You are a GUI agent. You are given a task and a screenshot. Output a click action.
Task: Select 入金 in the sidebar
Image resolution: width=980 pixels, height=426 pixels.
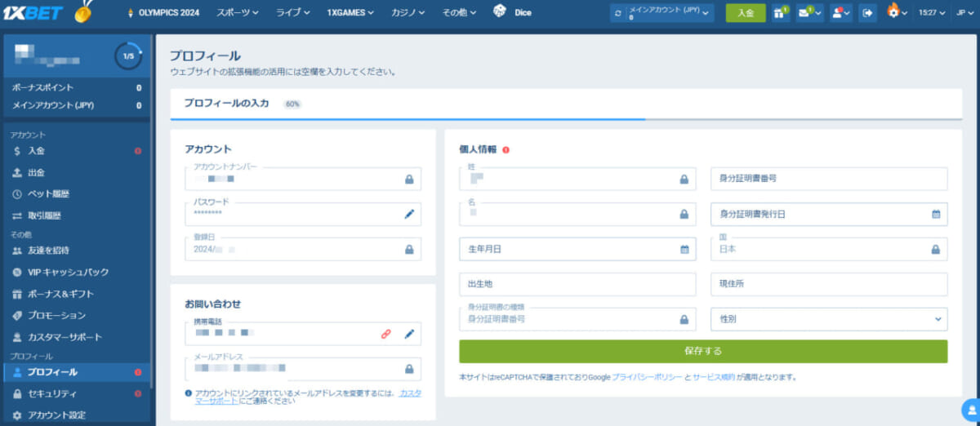[x=77, y=151]
